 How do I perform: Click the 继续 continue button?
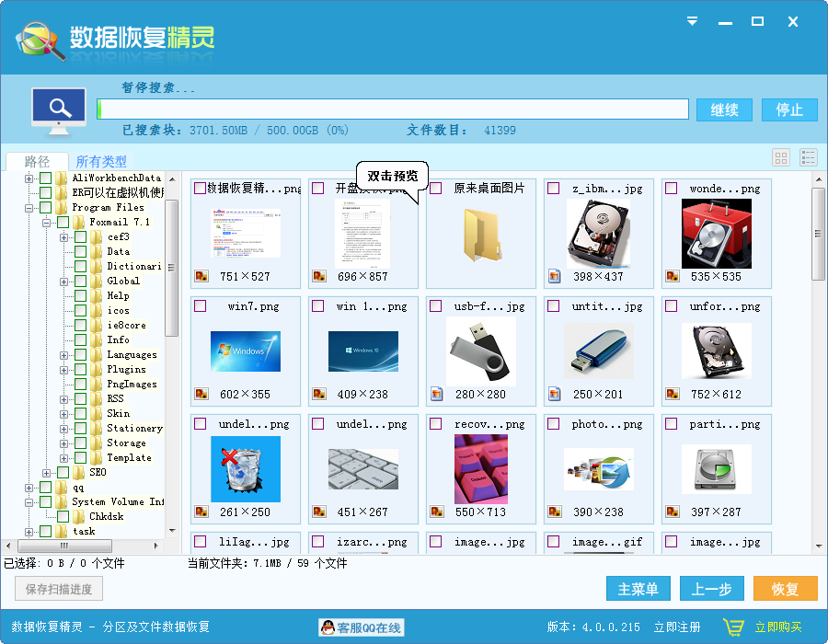724,109
